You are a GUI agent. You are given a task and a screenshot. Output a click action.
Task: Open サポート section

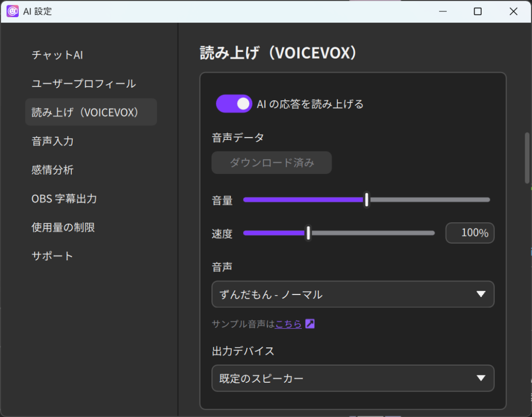(x=52, y=256)
